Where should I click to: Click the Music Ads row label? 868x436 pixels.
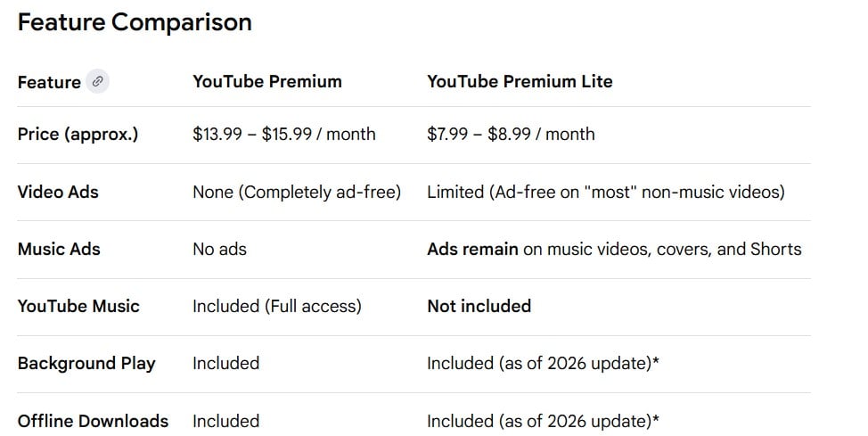pos(59,249)
